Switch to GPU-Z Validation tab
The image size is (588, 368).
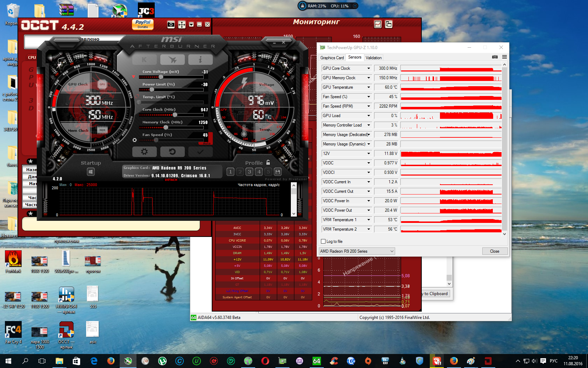(373, 58)
